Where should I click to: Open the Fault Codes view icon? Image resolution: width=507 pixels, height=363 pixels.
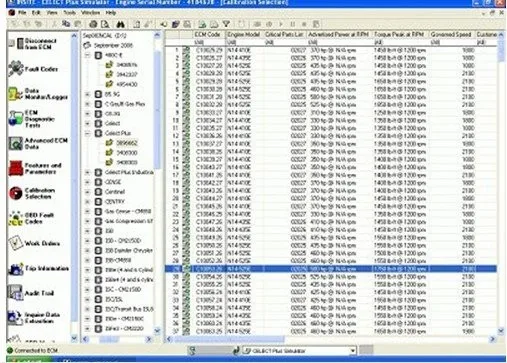click(x=15, y=68)
